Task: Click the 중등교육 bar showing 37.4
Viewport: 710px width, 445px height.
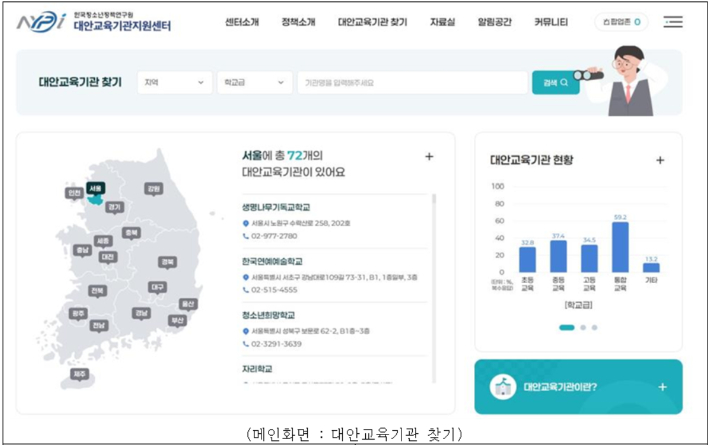Action: (x=558, y=256)
